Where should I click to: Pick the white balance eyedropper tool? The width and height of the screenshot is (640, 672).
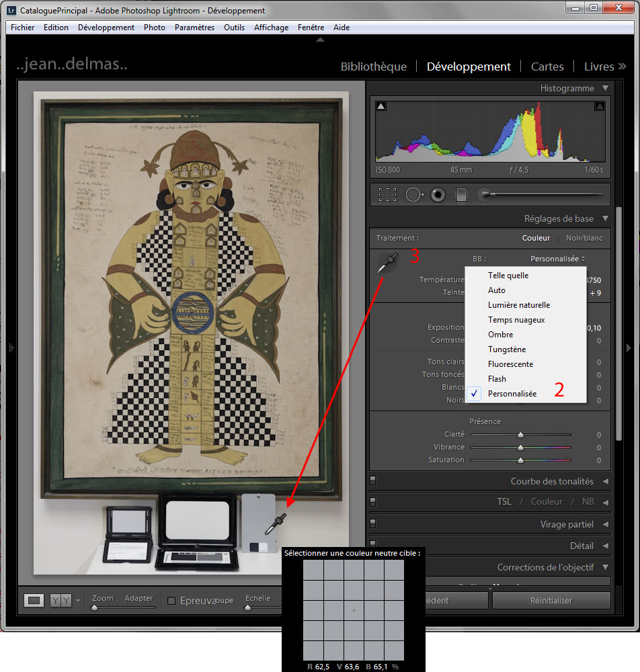(387, 263)
